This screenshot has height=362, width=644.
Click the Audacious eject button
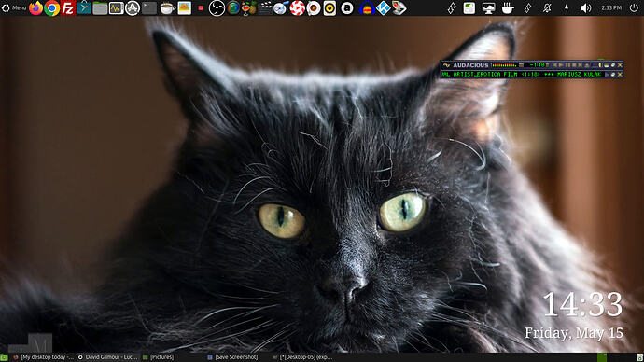tap(587, 65)
